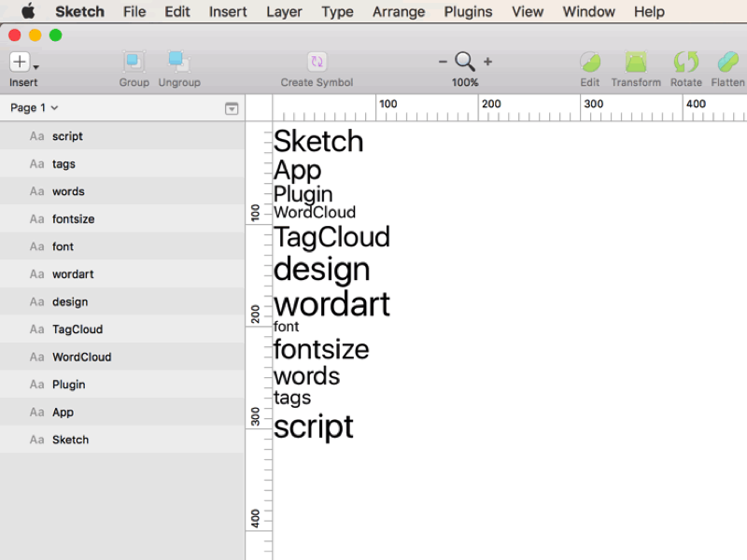Select the script layer in list
Image resolution: width=747 pixels, height=560 pixels.
[122, 136]
